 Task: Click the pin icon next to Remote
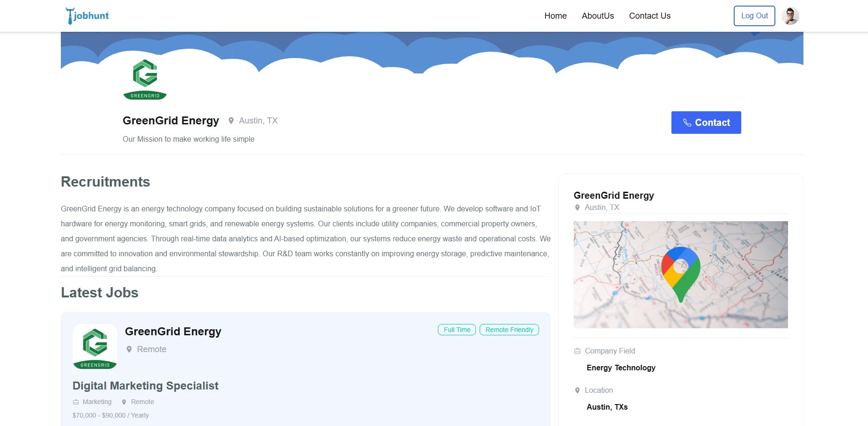(x=129, y=349)
